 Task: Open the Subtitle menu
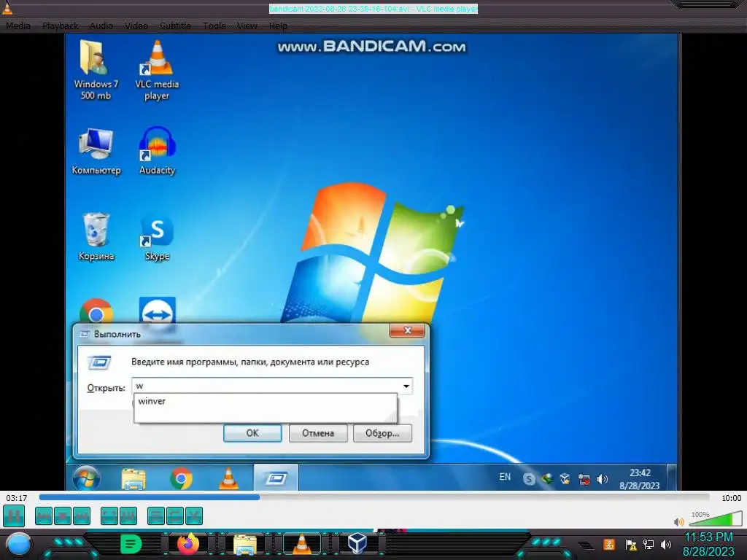point(175,26)
